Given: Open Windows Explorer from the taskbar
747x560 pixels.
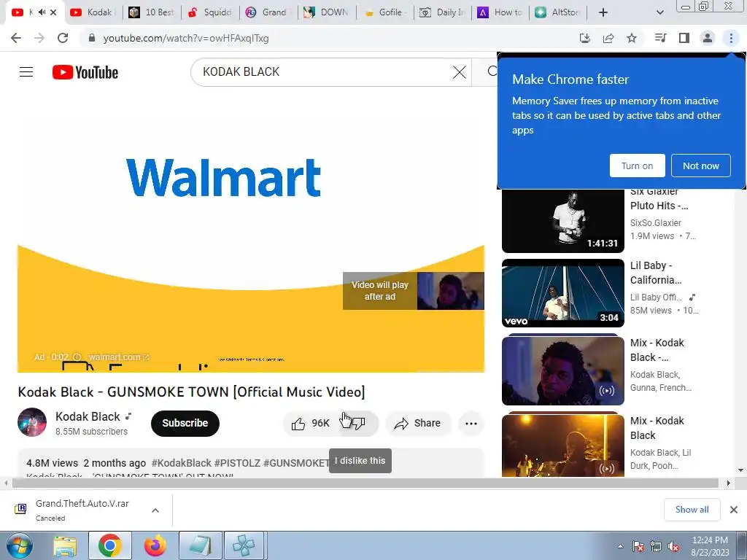Looking at the screenshot, I should (65, 545).
